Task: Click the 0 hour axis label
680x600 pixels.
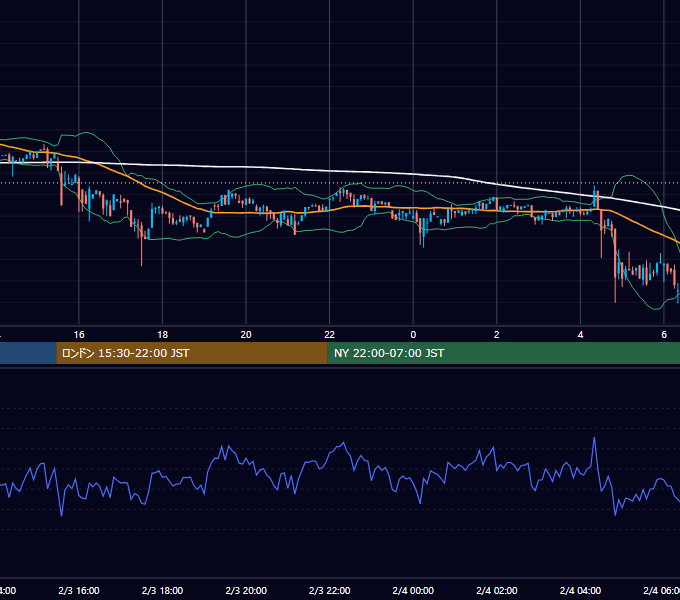Action: pyautogui.click(x=413, y=335)
